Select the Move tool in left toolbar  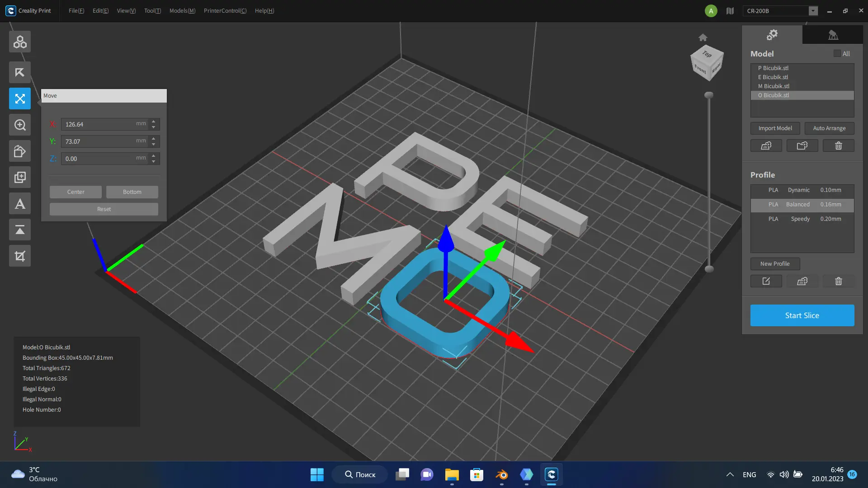tap(20, 99)
